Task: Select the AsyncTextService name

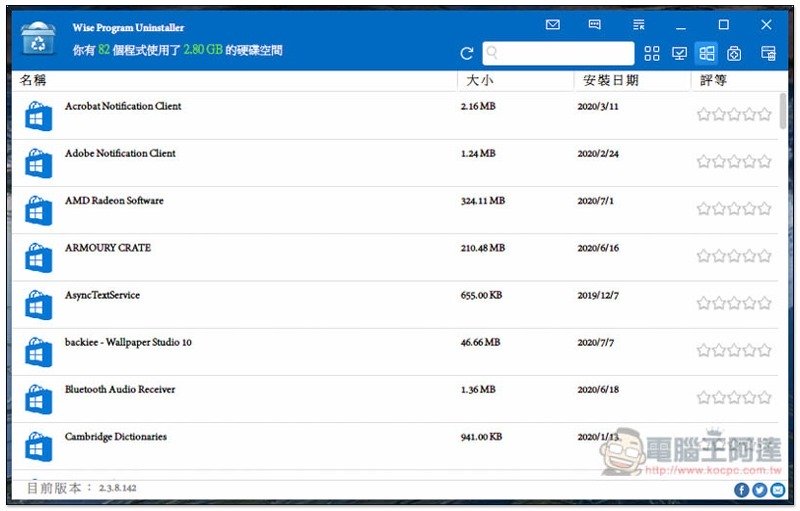Action: click(x=102, y=295)
